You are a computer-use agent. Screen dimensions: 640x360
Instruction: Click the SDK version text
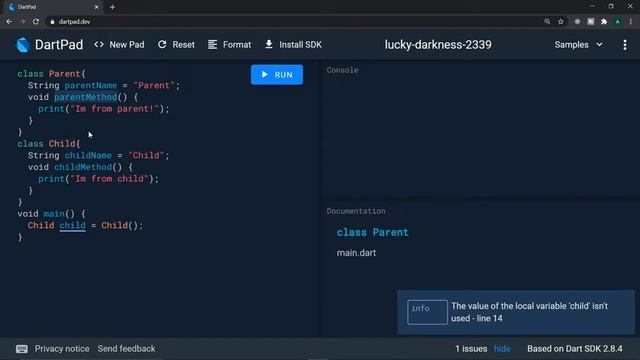click(575, 349)
